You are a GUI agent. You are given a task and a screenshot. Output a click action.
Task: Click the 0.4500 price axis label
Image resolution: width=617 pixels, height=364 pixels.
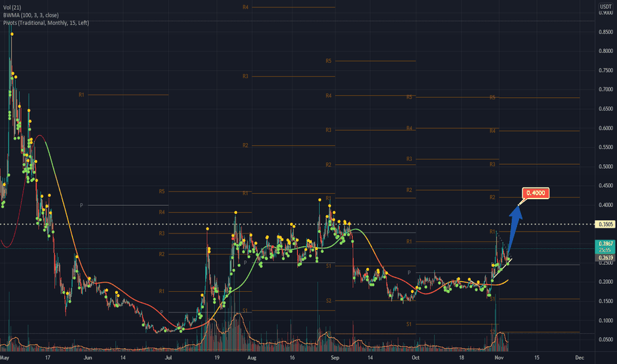(606, 186)
